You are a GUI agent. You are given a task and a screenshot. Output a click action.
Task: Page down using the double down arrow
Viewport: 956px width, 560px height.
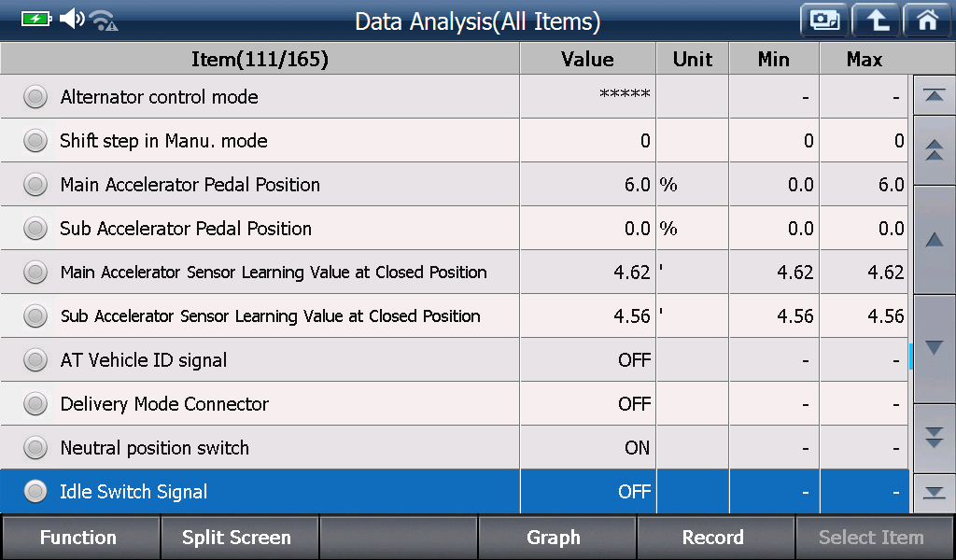point(934,438)
